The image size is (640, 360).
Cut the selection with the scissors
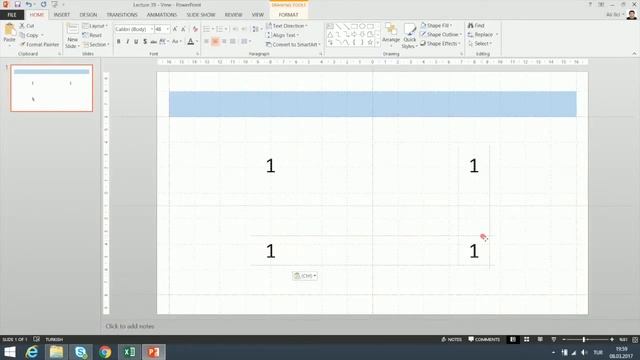[x=27, y=26]
